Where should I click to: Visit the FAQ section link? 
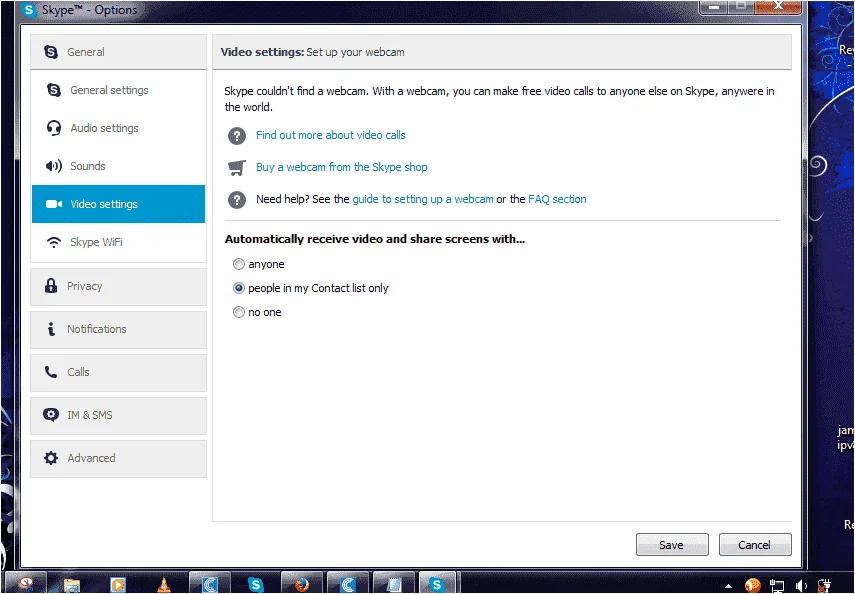[x=557, y=199]
